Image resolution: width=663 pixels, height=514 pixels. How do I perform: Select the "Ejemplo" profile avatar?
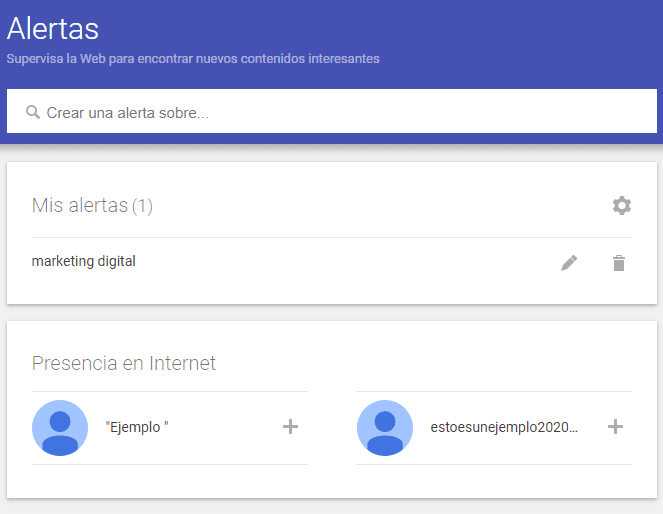[x=60, y=428]
